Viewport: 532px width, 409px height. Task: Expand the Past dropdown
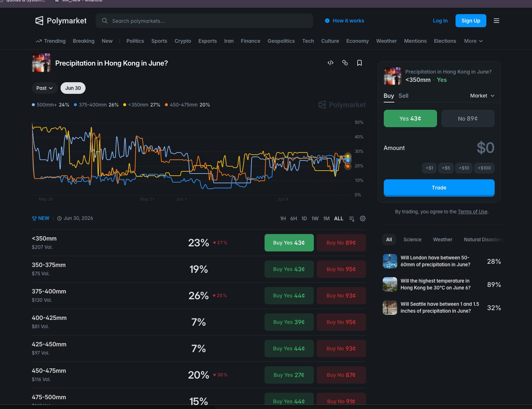click(45, 88)
